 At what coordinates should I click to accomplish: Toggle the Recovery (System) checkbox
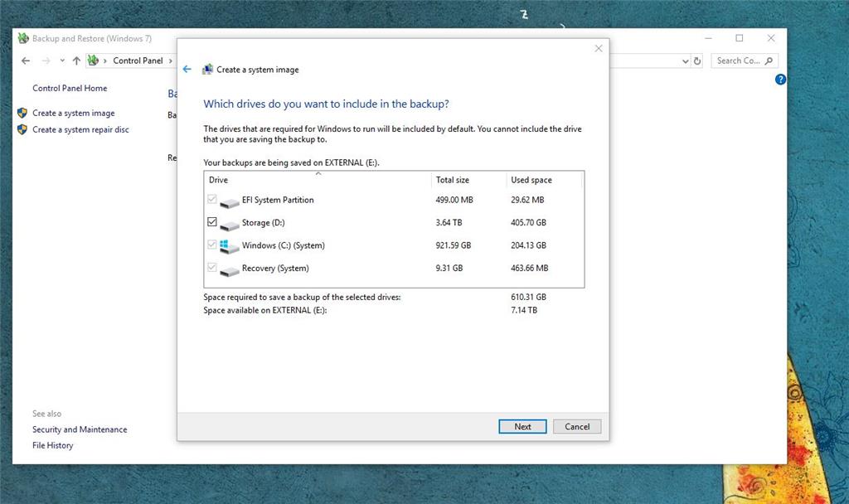click(211, 268)
